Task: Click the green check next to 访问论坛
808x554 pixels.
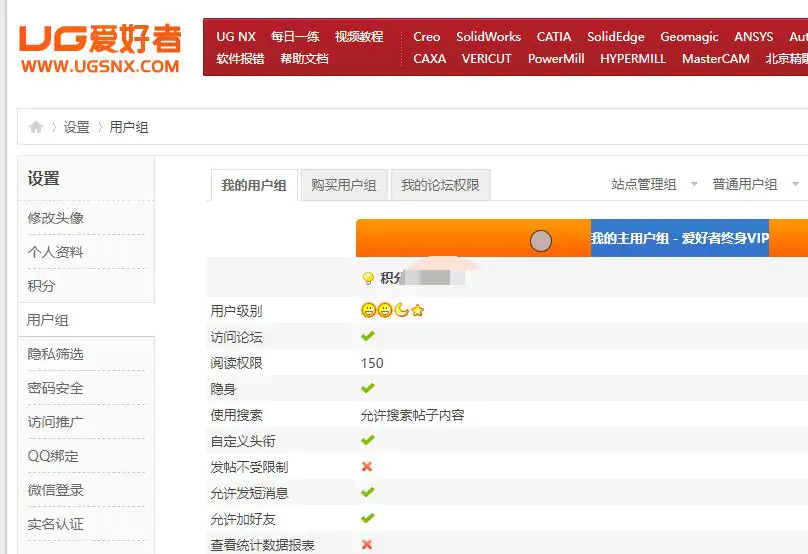Action: [367, 337]
